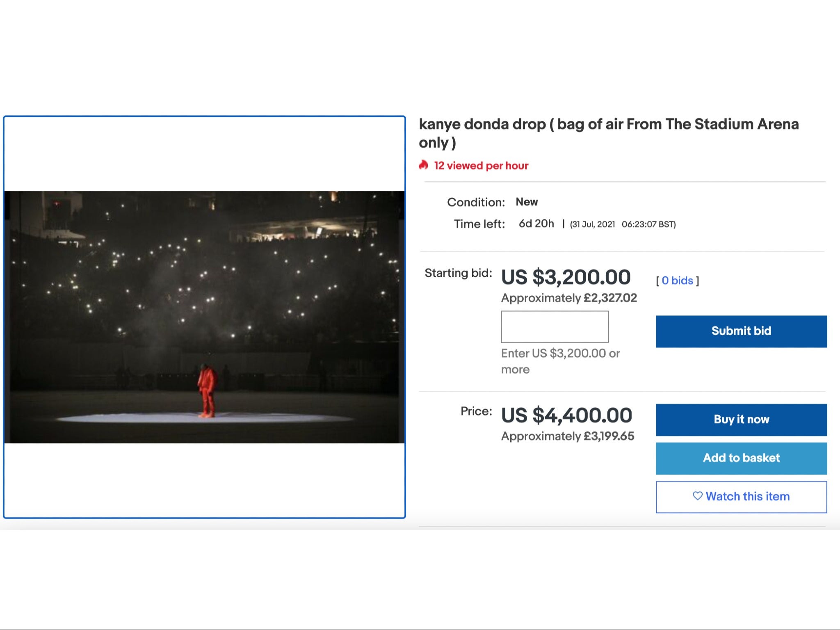
Task: Select the kanye donda drop listing title
Action: (x=609, y=133)
